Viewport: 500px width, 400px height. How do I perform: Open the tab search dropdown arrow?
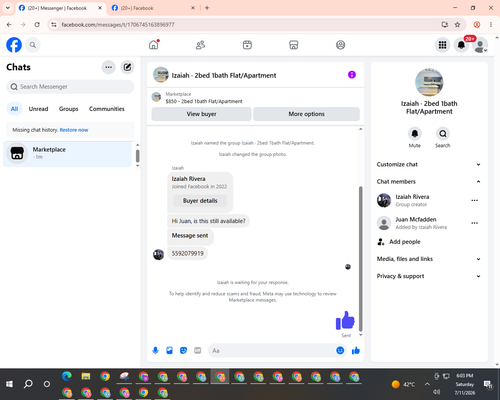(x=8, y=8)
